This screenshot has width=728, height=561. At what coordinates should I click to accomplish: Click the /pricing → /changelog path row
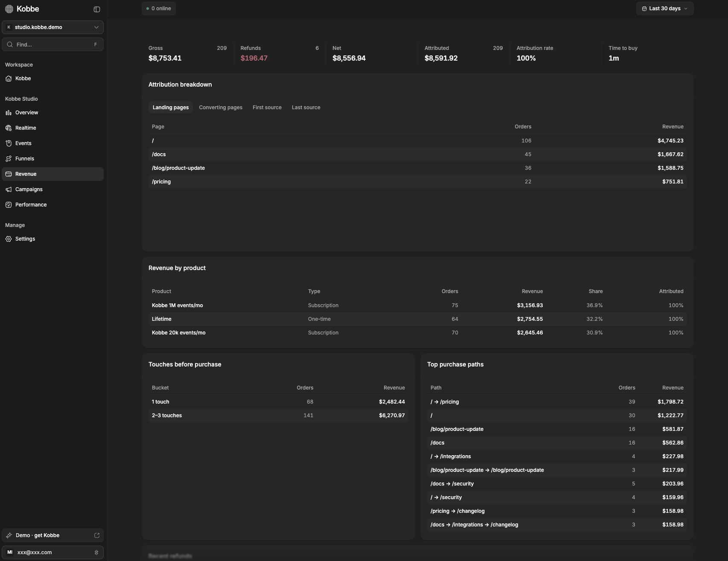click(557, 511)
